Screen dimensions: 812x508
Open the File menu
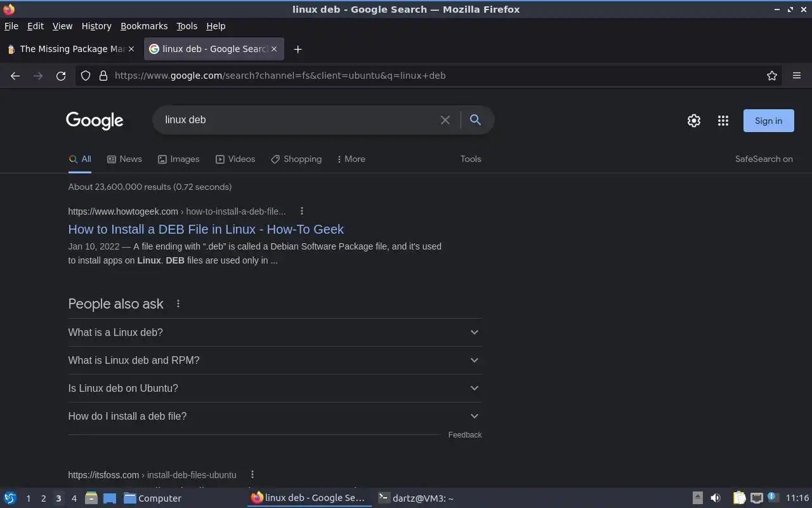click(x=11, y=26)
